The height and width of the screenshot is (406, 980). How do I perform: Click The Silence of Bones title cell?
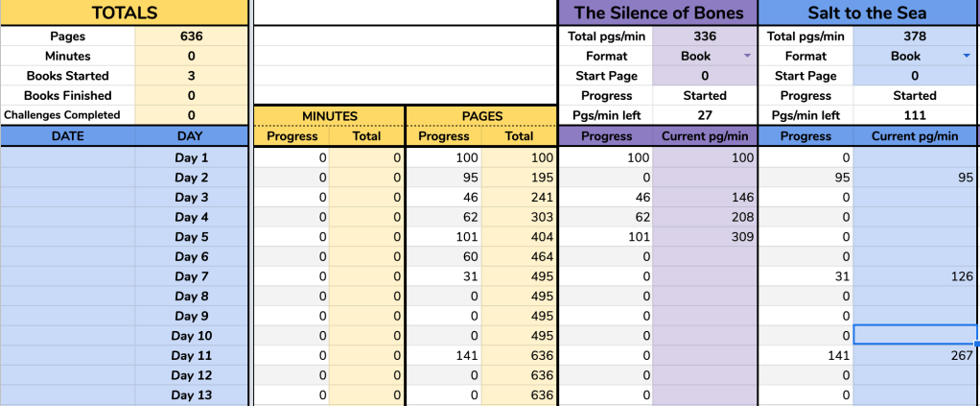point(658,13)
